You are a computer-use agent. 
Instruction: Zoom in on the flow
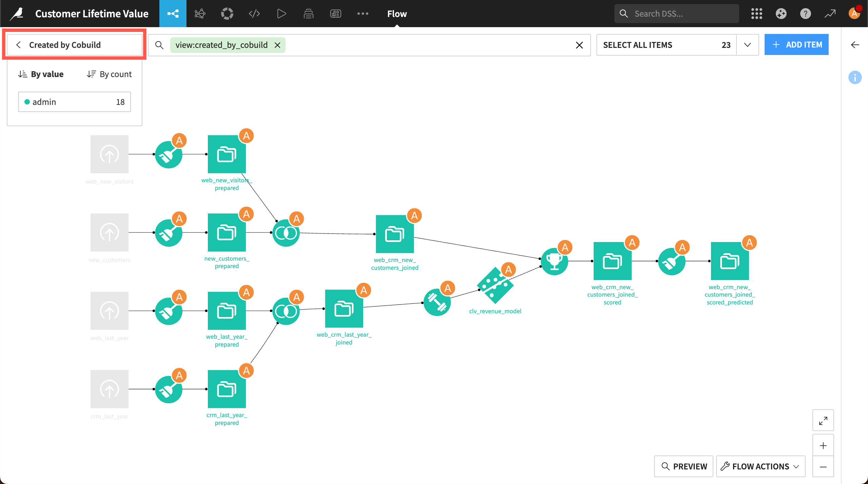(x=823, y=445)
